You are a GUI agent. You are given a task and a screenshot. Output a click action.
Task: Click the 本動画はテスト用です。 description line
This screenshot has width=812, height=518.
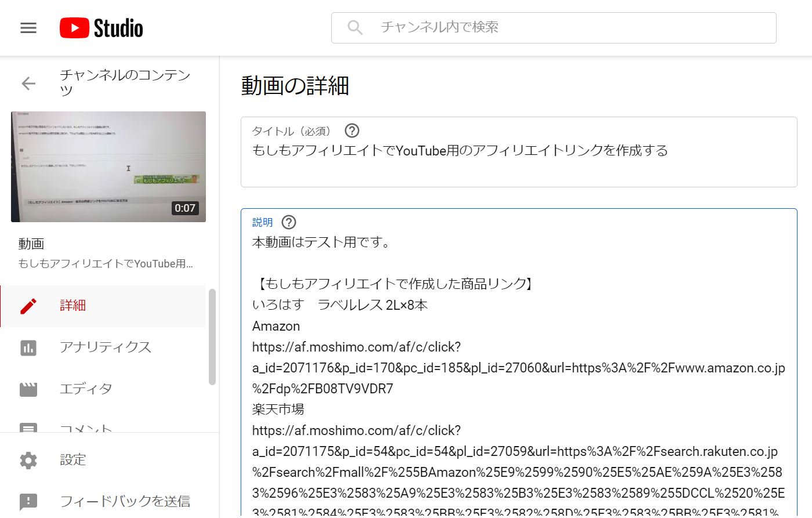pos(322,242)
